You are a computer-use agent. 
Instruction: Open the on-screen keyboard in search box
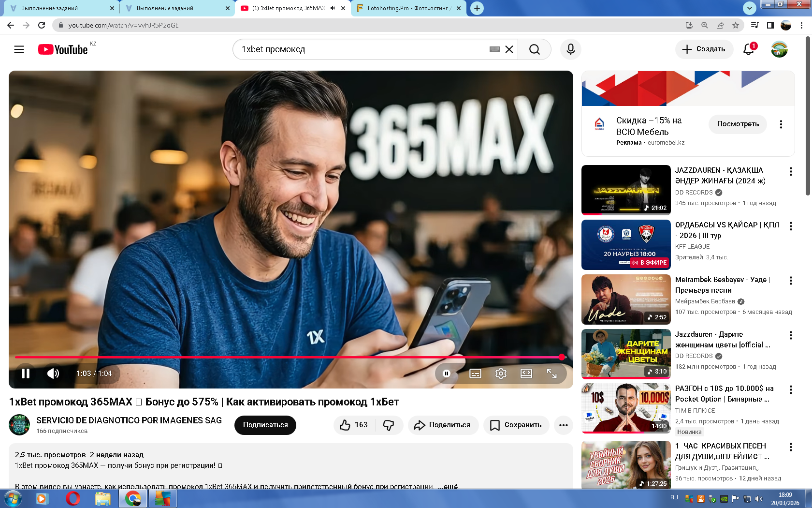click(494, 49)
